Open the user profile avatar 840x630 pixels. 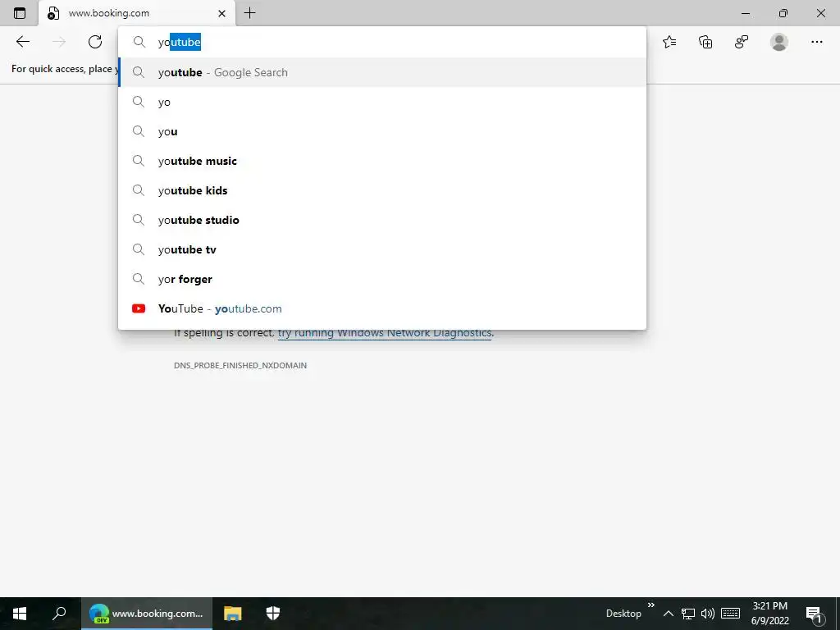(x=779, y=42)
